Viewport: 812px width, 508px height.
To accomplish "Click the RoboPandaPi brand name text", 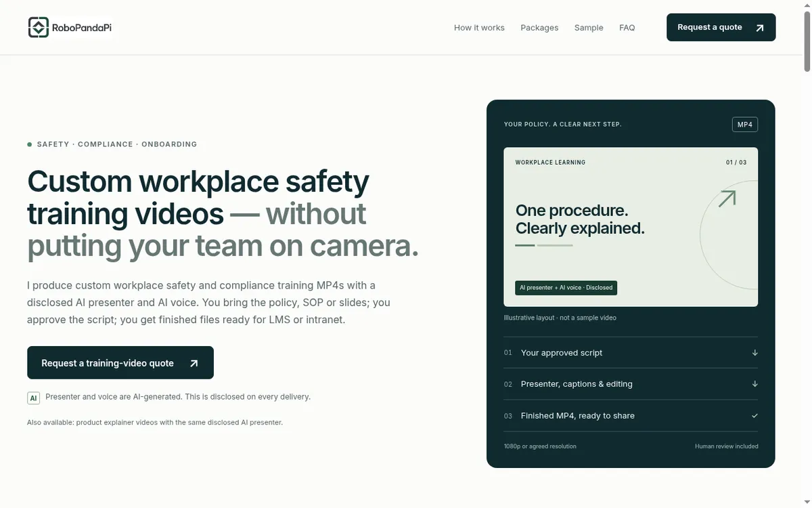I will tap(81, 28).
